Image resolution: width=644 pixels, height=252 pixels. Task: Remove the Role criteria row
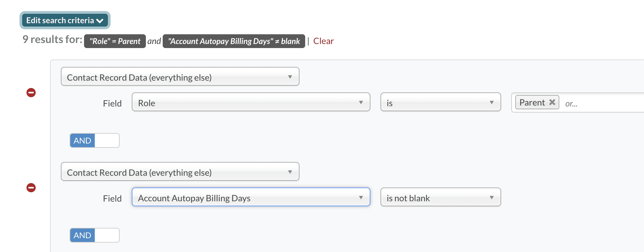point(31,93)
